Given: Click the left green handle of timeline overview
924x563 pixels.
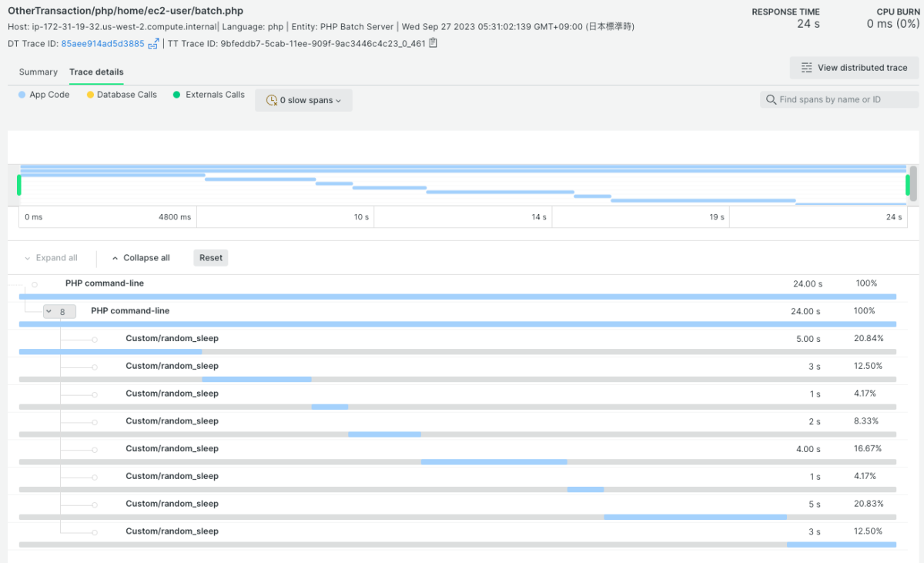Looking at the screenshot, I should 19,185.
